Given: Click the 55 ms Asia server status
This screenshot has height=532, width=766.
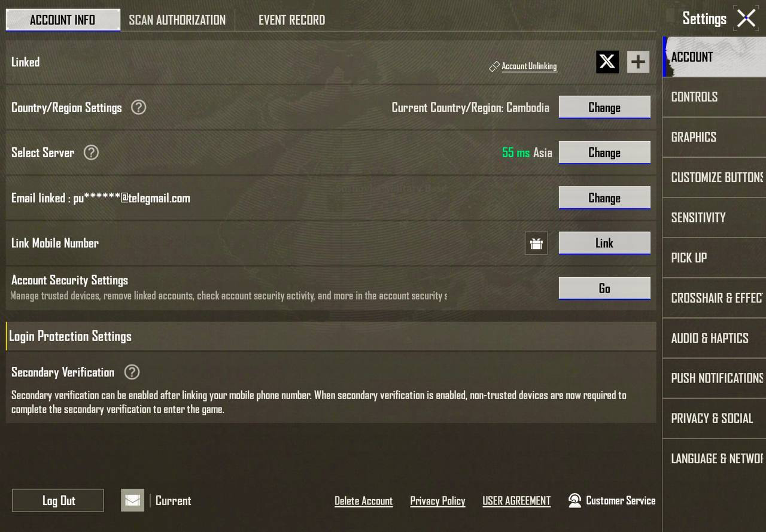Looking at the screenshot, I should coord(527,153).
